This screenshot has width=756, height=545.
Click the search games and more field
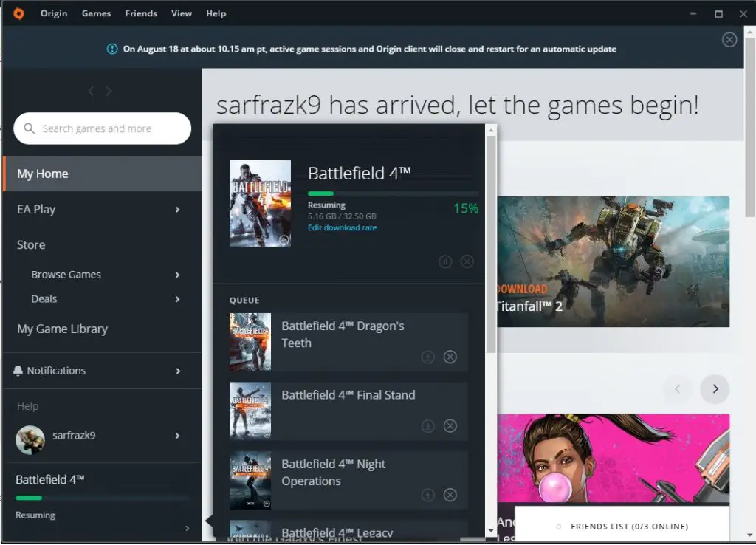pyautogui.click(x=102, y=128)
